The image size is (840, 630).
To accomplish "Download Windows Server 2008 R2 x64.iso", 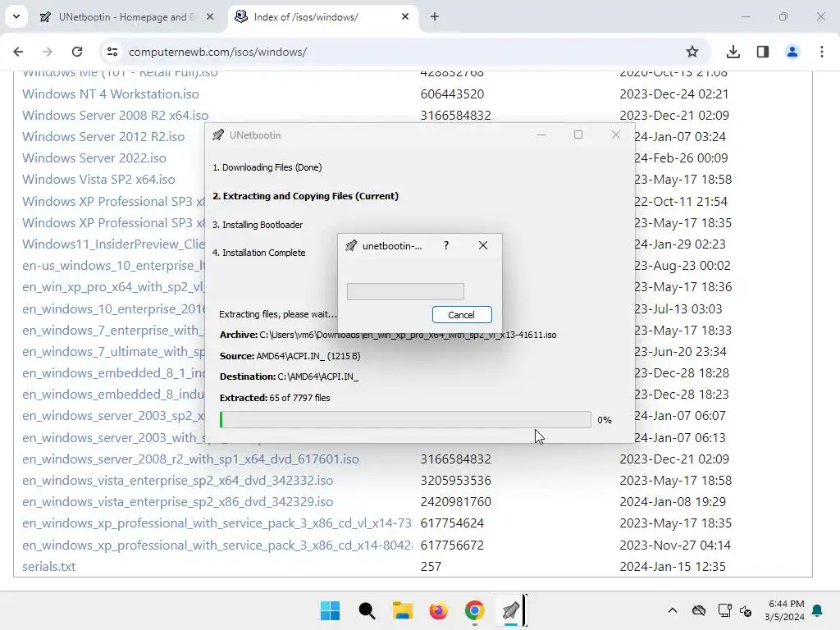I will pyautogui.click(x=115, y=115).
